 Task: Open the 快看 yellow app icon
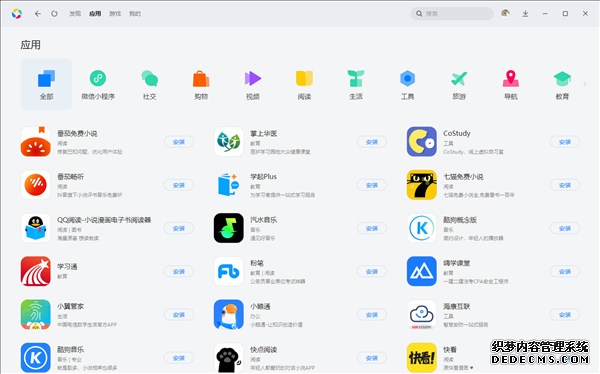click(422, 358)
